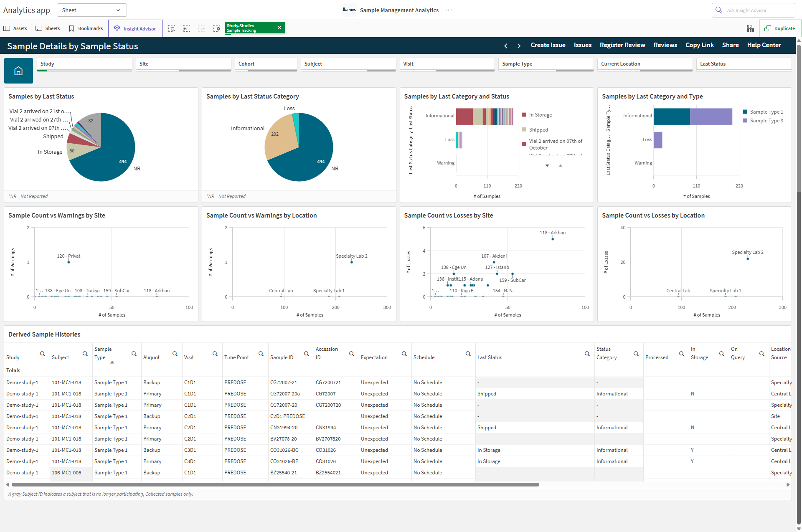
Task: Click the home icon button
Action: click(18, 71)
